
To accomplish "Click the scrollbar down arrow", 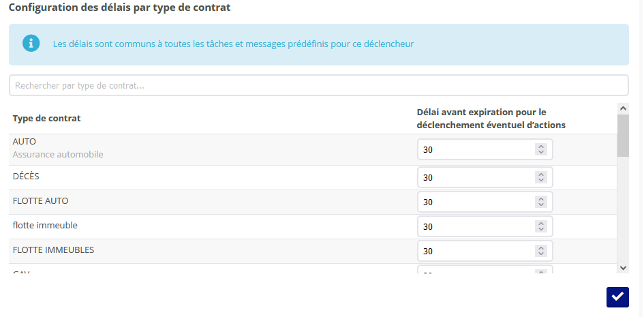I will (x=623, y=268).
